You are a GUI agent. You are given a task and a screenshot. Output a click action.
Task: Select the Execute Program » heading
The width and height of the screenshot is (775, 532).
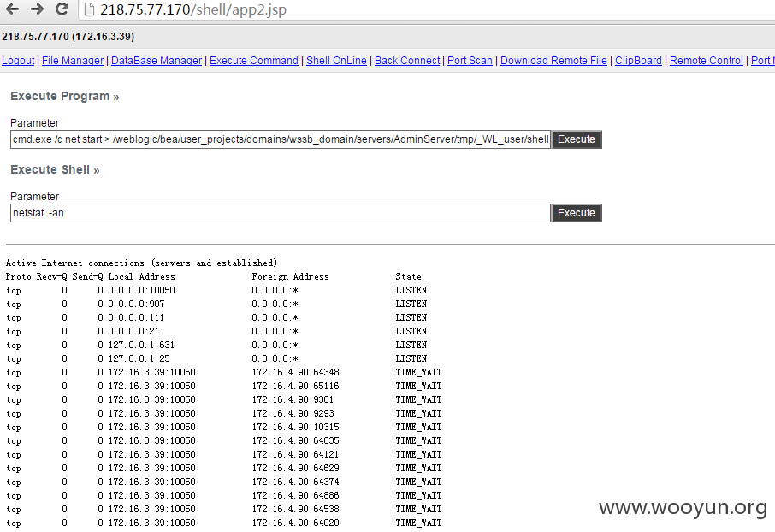pos(65,96)
